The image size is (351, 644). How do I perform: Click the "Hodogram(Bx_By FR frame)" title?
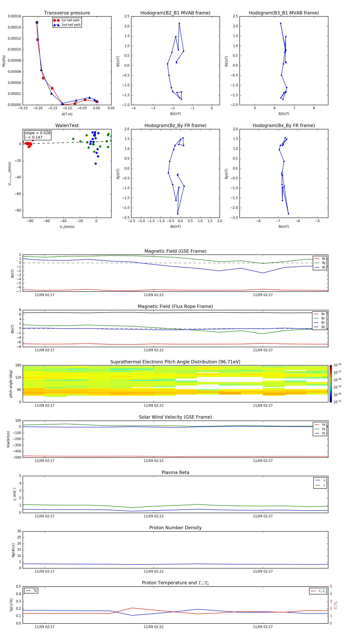(284, 125)
